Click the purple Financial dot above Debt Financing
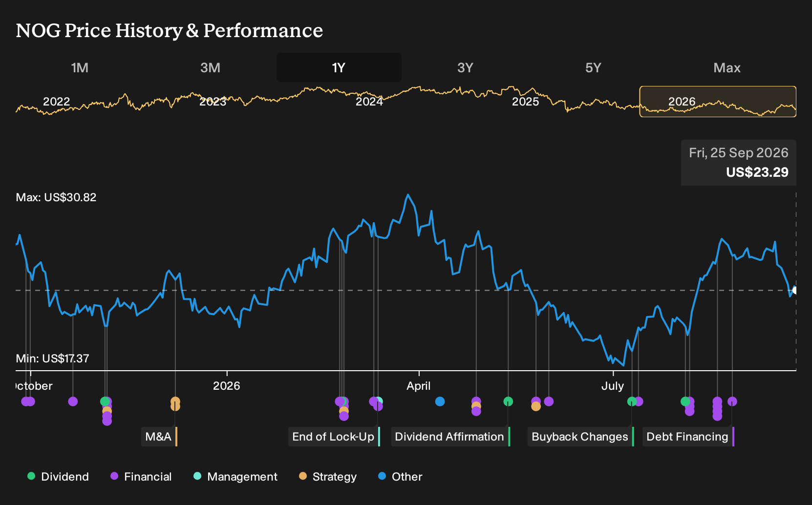This screenshot has height=505, width=812. pyautogui.click(x=732, y=401)
